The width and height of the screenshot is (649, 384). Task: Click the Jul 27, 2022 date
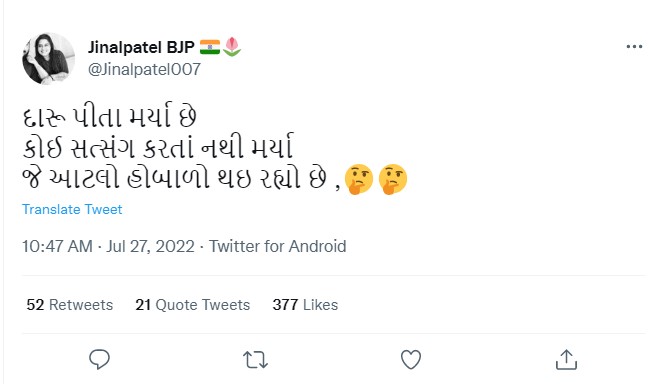[150, 247]
